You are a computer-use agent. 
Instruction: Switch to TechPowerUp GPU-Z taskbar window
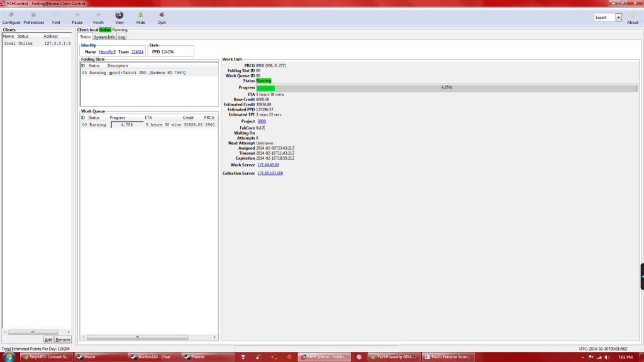[x=393, y=357]
